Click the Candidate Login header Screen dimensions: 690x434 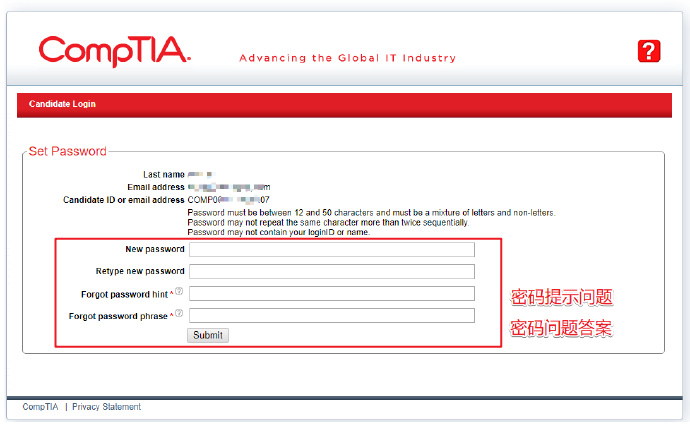click(62, 104)
